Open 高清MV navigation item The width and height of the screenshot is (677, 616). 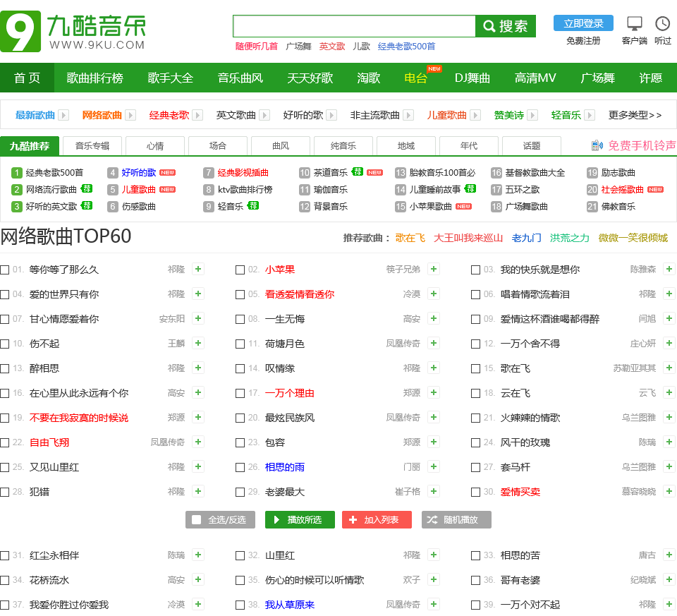pyautogui.click(x=535, y=78)
